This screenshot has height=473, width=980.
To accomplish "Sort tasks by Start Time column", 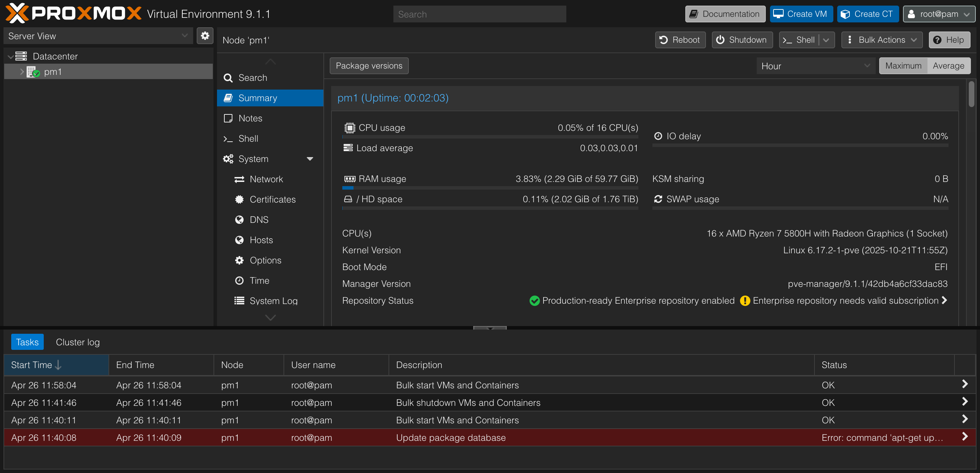I will [56, 365].
